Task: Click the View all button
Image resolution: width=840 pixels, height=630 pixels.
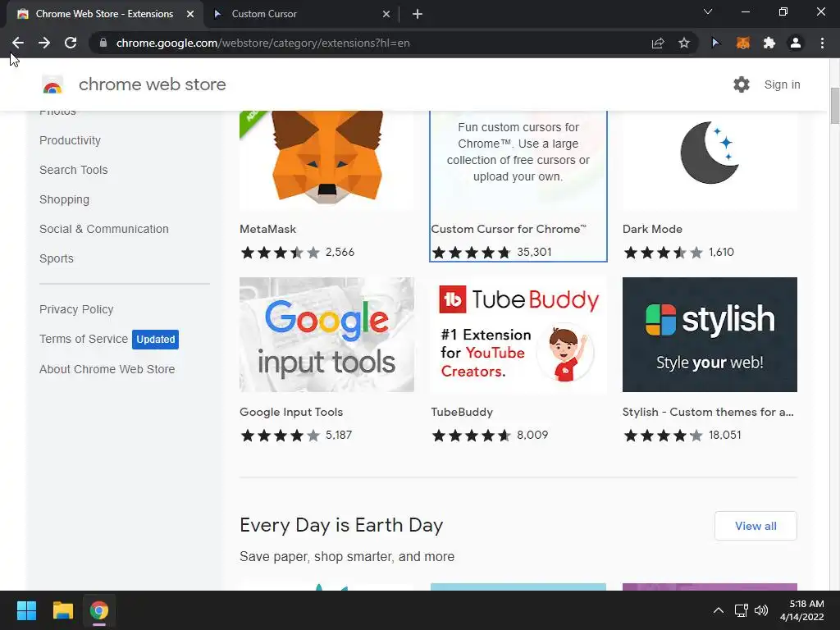Action: (x=756, y=526)
